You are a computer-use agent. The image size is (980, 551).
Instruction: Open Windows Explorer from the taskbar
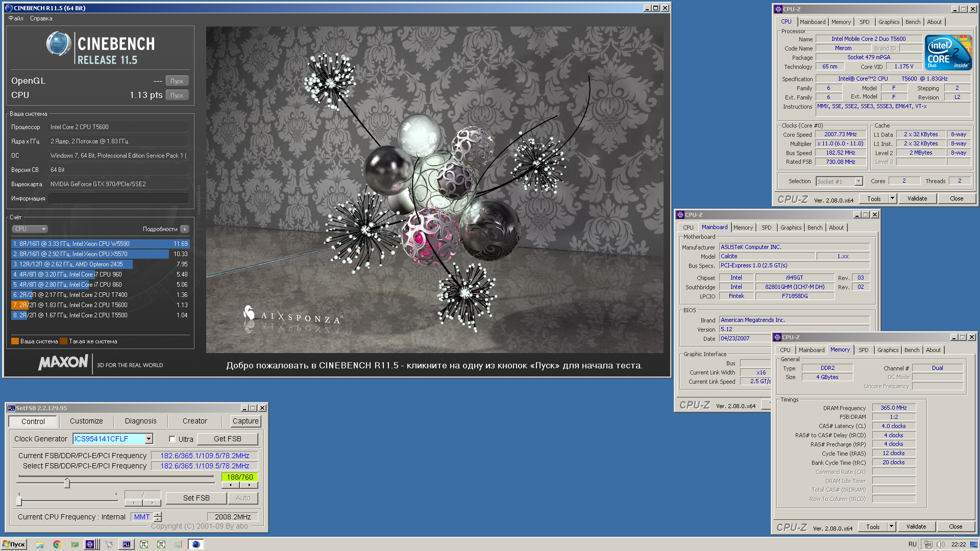point(40,544)
